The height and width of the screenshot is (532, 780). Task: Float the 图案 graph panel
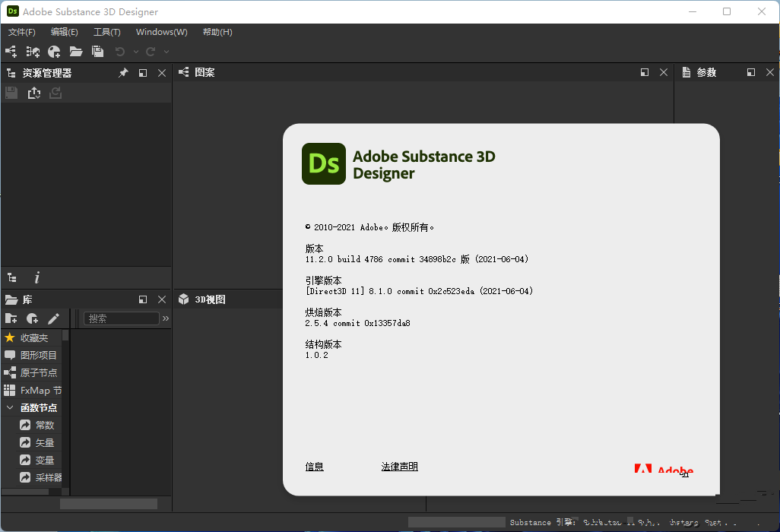tap(645, 73)
